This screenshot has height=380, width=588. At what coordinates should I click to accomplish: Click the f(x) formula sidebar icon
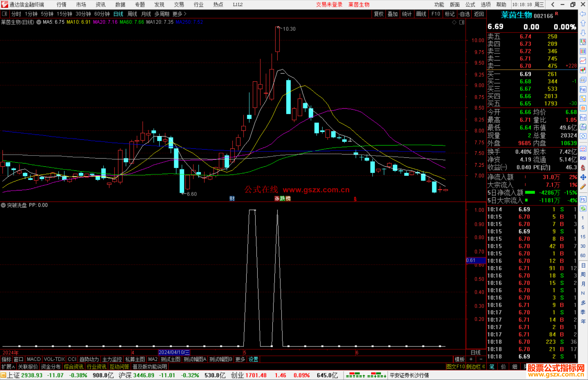pyautogui.click(x=583, y=127)
